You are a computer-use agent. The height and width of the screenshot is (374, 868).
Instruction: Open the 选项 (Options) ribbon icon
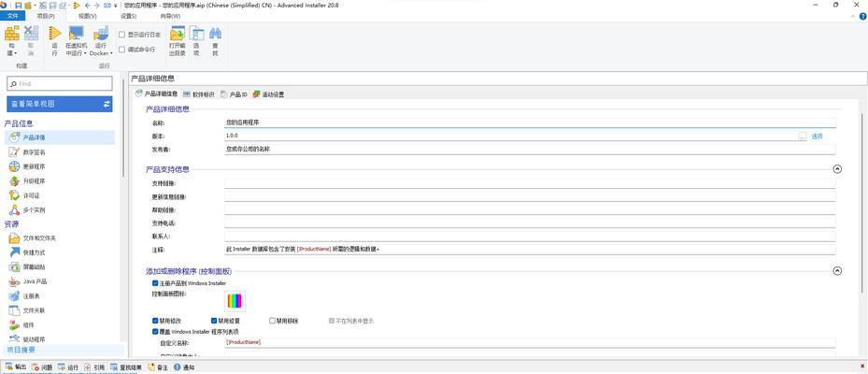[196, 34]
